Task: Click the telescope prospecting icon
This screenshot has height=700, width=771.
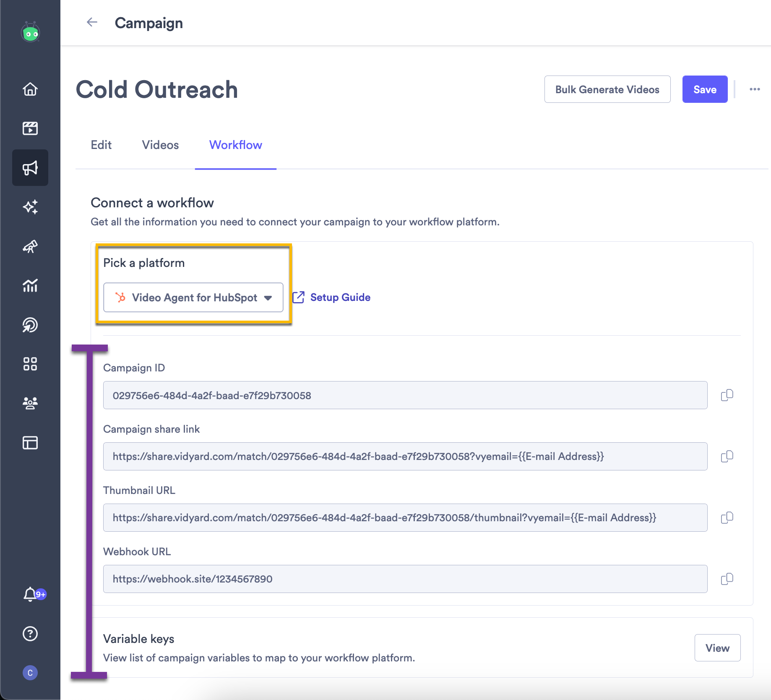Action: [x=30, y=247]
